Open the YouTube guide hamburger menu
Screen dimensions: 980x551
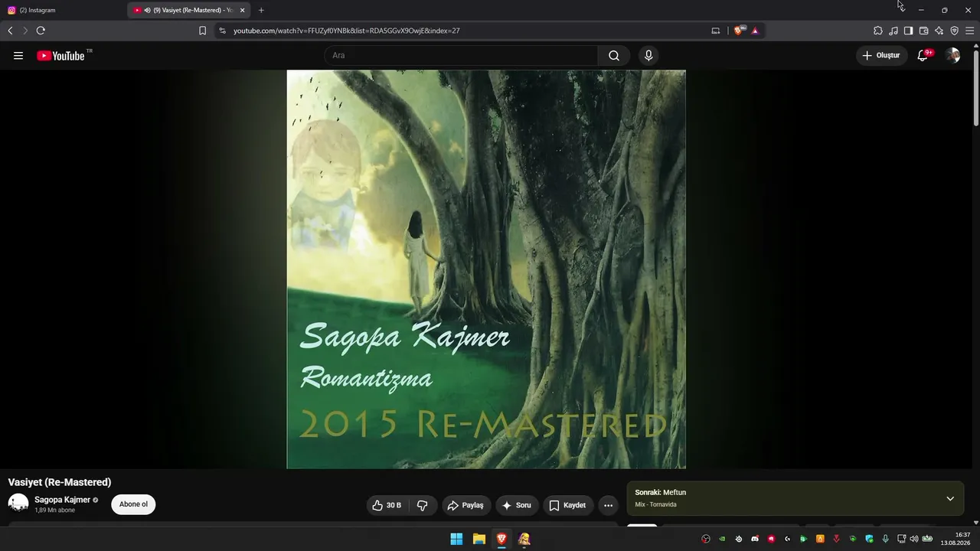click(x=18, y=55)
